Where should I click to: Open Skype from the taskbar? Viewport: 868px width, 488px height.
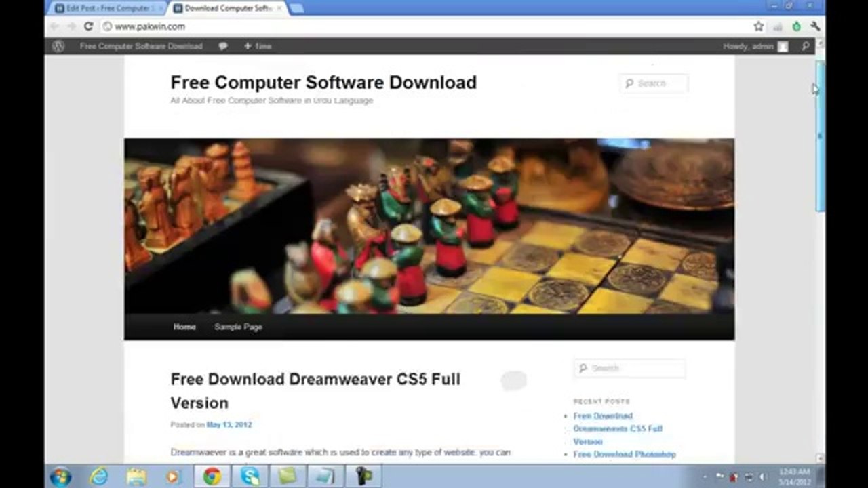pyautogui.click(x=250, y=476)
